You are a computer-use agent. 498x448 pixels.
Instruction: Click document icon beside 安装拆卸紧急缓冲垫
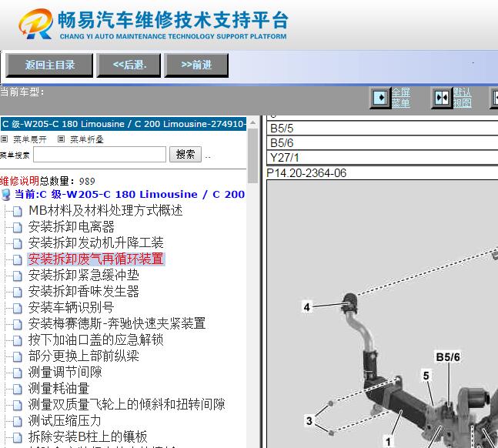pos(18,276)
